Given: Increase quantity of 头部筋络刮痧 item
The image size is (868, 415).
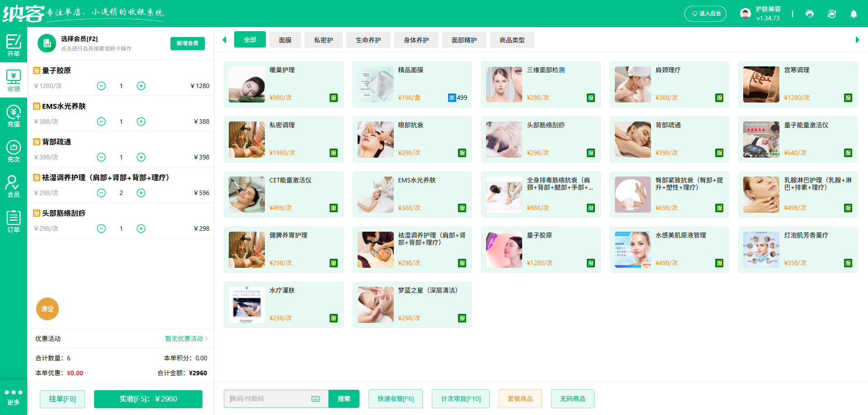Looking at the screenshot, I should [x=141, y=228].
